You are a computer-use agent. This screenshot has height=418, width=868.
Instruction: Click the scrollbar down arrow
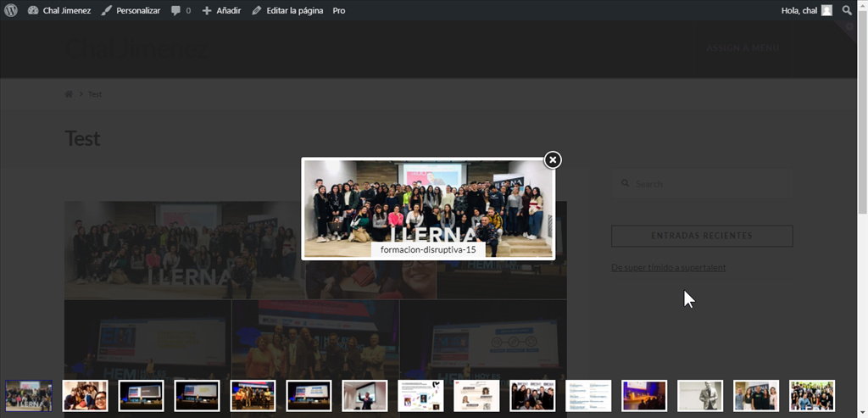pyautogui.click(x=863, y=413)
